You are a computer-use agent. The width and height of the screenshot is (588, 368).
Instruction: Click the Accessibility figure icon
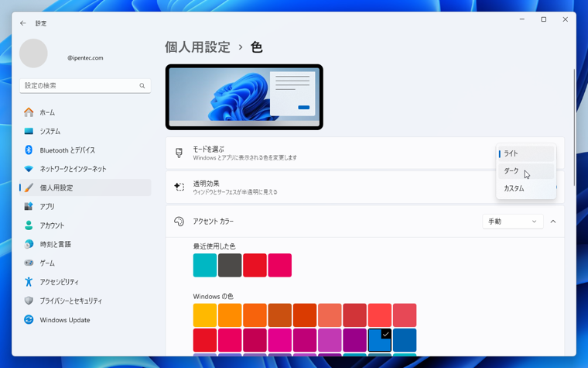point(29,282)
